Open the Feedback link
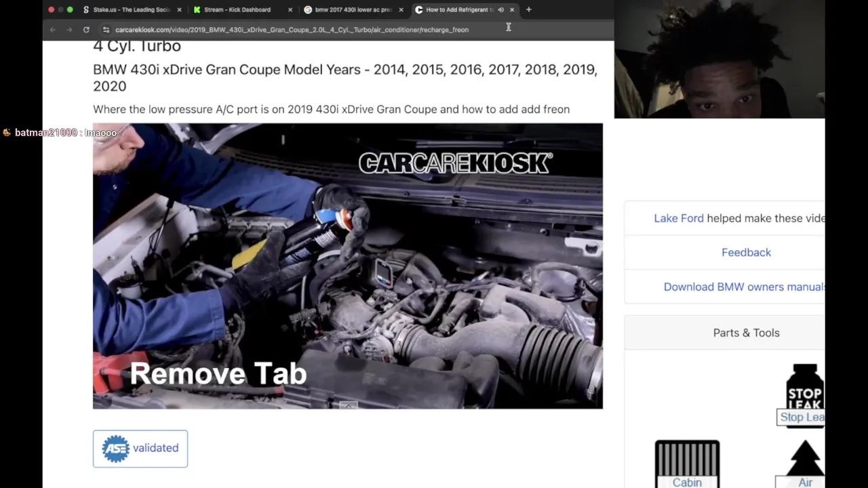868x488 pixels. 746,252
